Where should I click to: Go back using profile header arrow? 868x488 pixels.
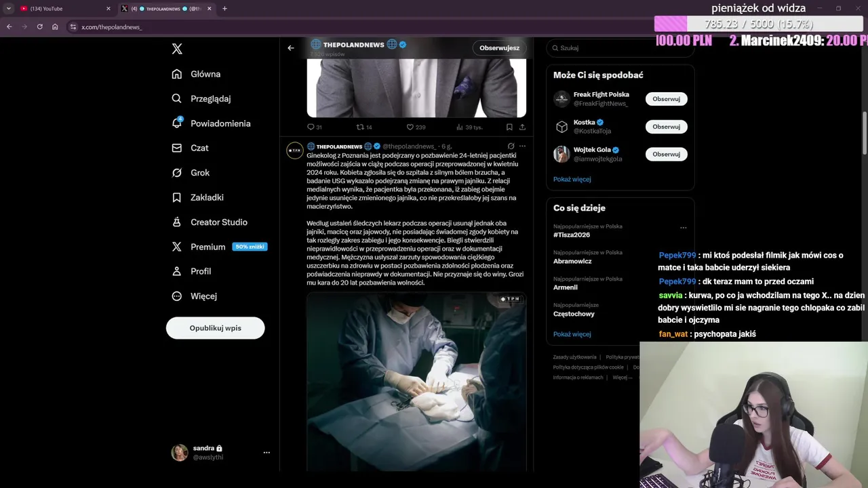291,47
